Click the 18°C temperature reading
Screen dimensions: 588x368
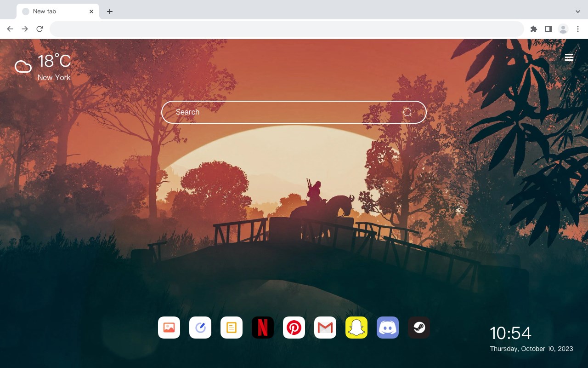click(x=54, y=61)
